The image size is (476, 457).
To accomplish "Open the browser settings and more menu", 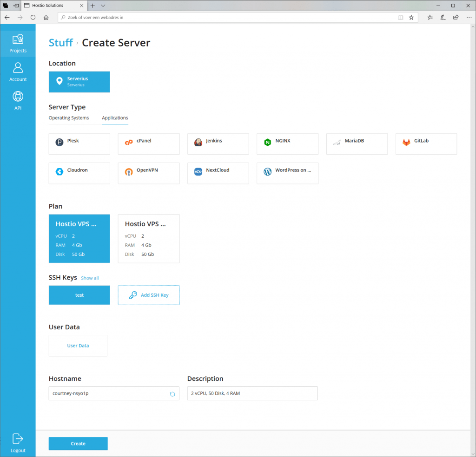I will pyautogui.click(x=469, y=17).
